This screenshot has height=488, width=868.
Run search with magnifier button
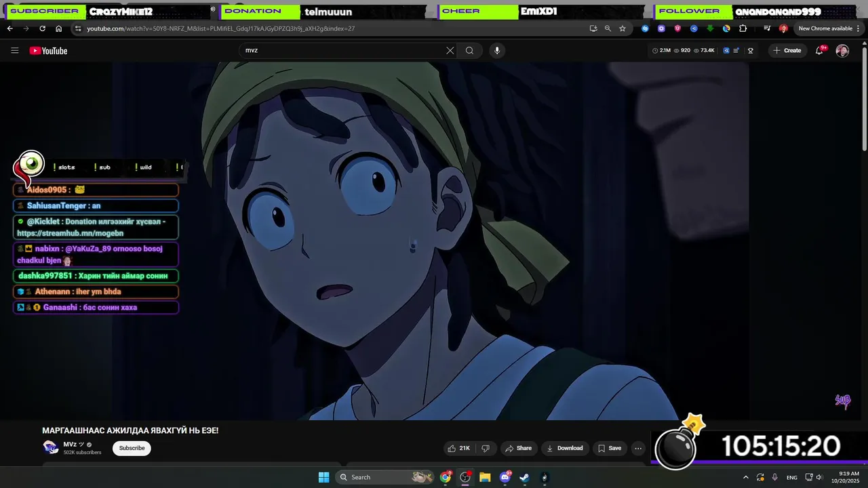[x=469, y=50]
